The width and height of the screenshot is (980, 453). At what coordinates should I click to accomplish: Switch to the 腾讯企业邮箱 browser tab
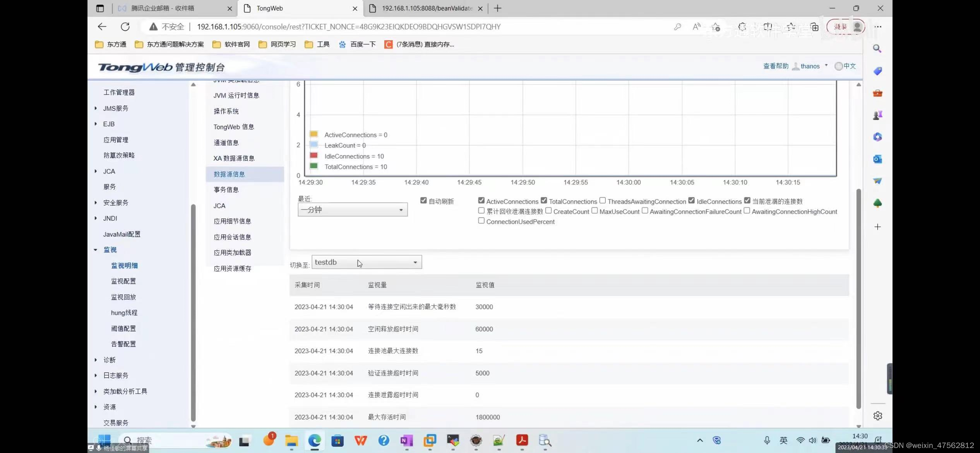click(x=163, y=8)
